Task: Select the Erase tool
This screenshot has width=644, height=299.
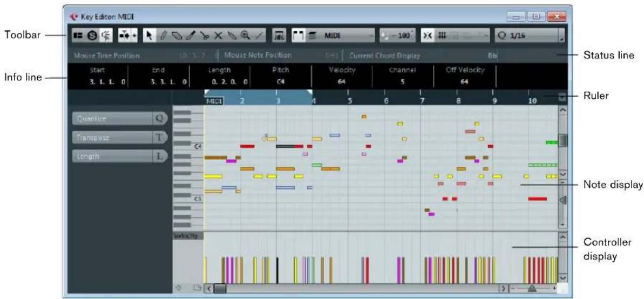Action: pyautogui.click(x=176, y=36)
